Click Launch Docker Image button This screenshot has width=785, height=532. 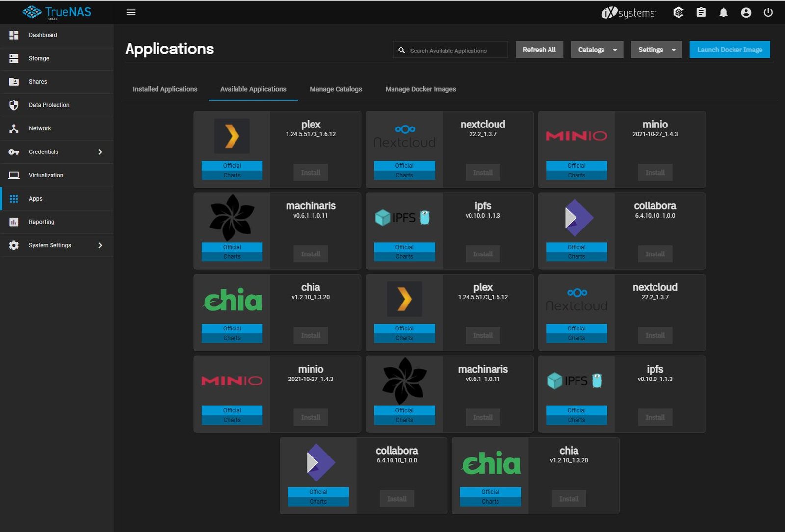click(x=730, y=50)
